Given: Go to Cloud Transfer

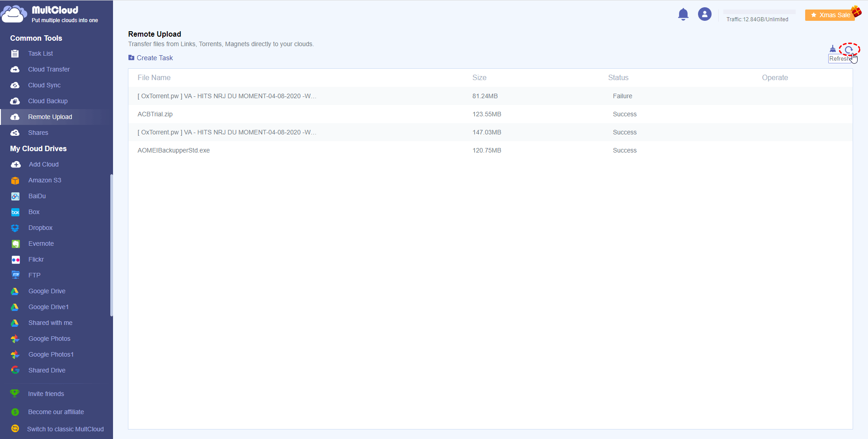Looking at the screenshot, I should click(x=49, y=69).
